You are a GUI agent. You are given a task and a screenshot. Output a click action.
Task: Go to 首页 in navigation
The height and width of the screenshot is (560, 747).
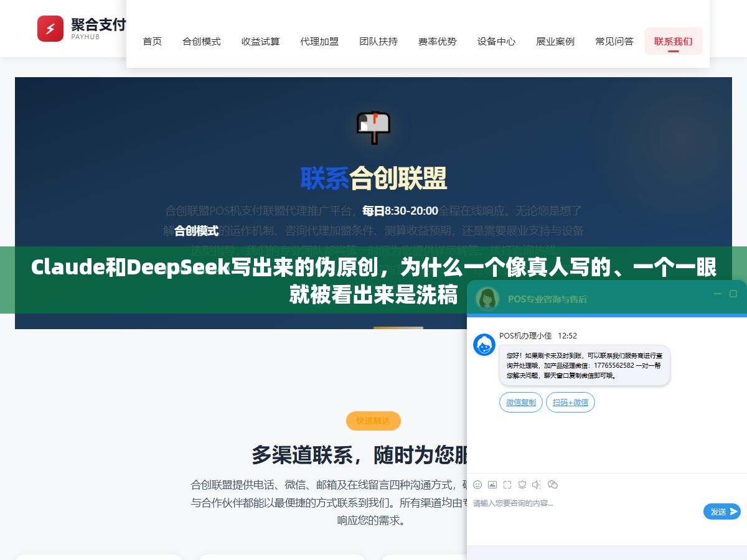point(153,42)
